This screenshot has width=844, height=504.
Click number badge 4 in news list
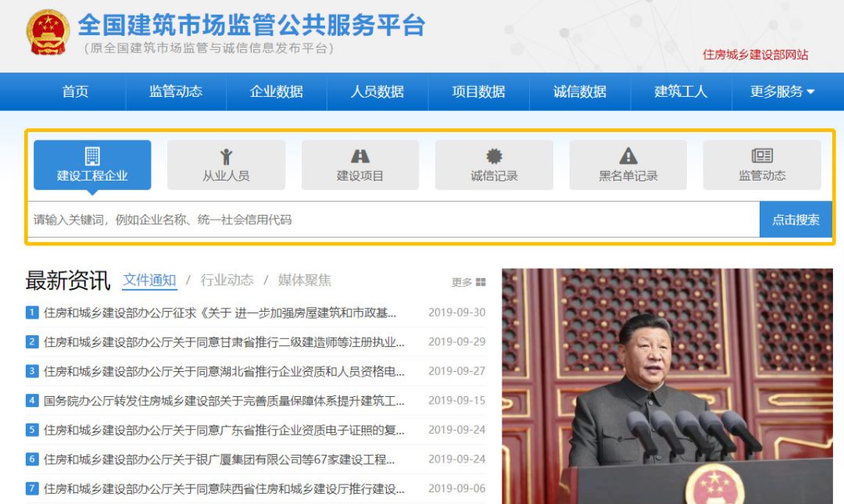click(x=32, y=401)
